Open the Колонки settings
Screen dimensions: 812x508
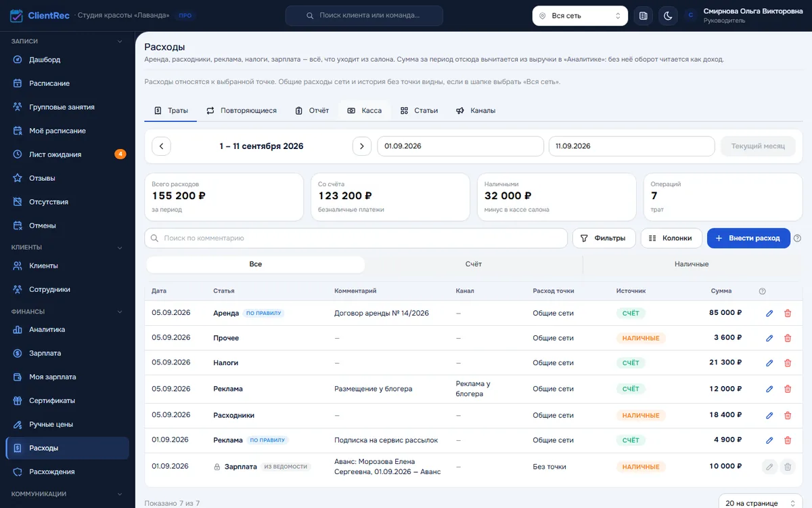[671, 238]
